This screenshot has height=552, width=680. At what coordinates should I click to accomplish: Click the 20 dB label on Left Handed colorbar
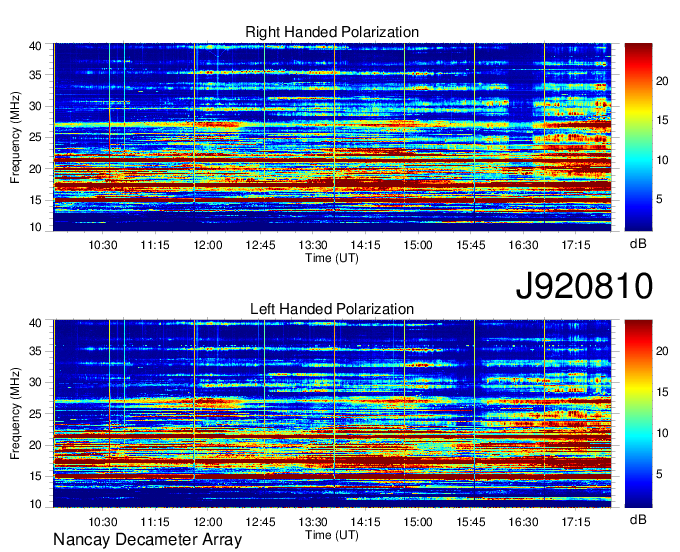pos(662,351)
